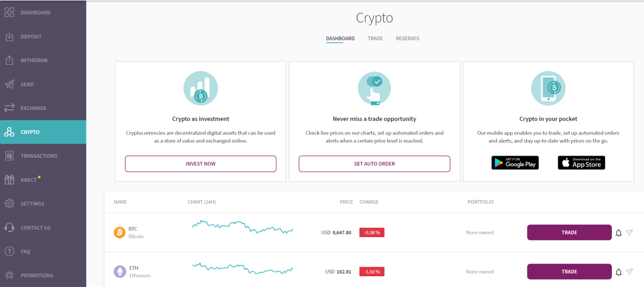Switch to the Reserves tab

407,39
